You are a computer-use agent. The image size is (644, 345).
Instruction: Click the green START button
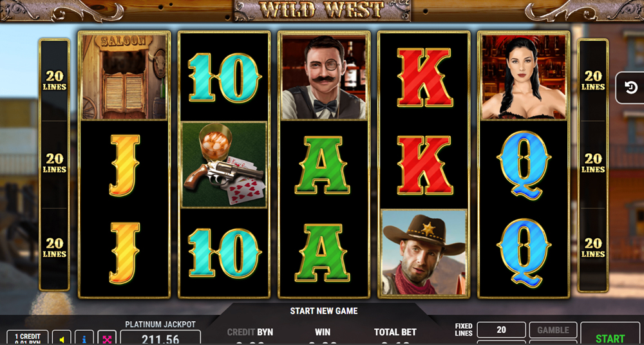(610, 336)
